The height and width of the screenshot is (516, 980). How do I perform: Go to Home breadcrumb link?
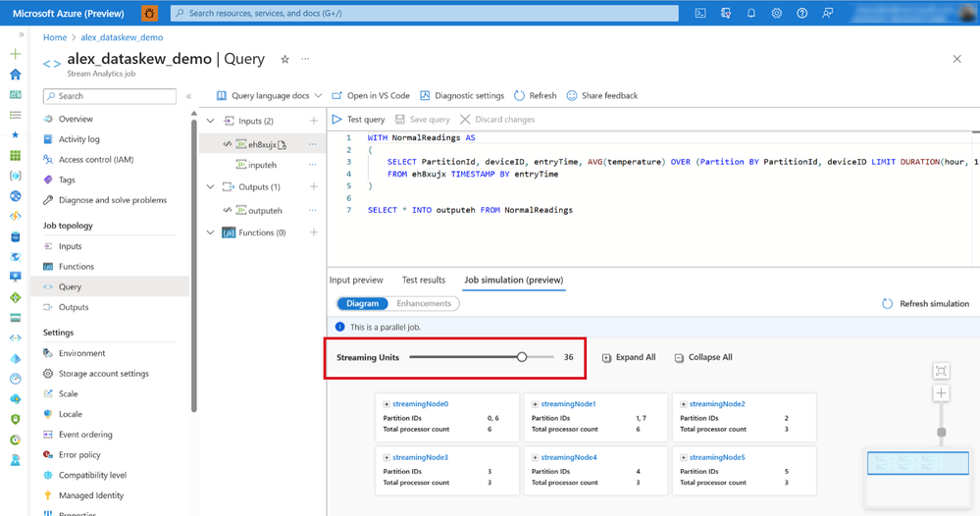coord(55,37)
